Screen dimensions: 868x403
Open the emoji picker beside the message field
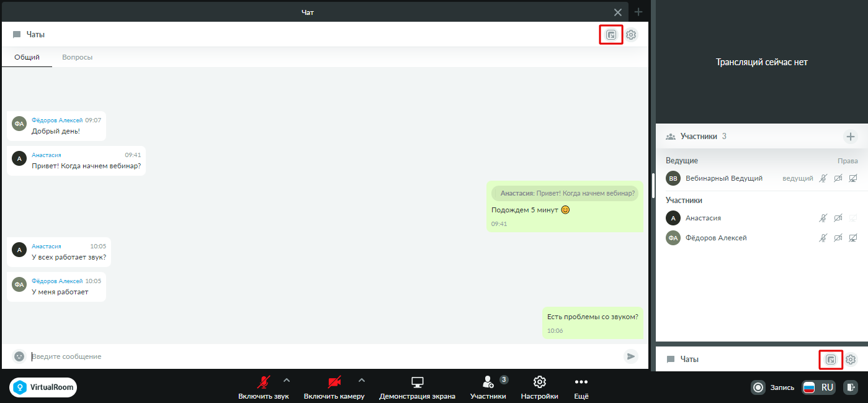[19, 356]
